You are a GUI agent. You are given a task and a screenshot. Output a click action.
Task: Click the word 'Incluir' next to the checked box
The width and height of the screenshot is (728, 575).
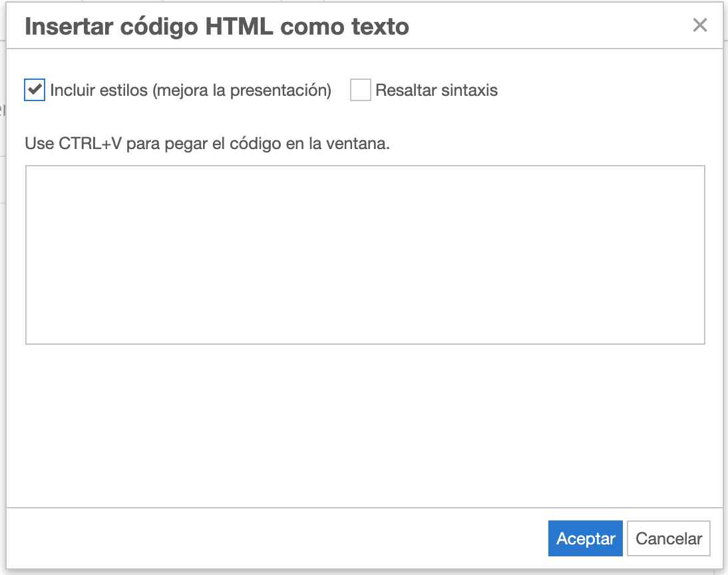point(72,91)
